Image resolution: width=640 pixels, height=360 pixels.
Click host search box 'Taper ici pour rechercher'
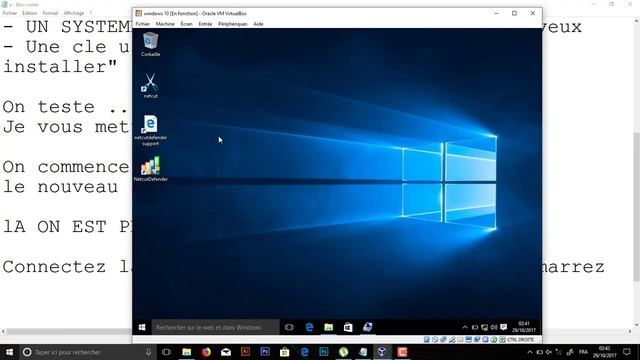[x=88, y=352]
